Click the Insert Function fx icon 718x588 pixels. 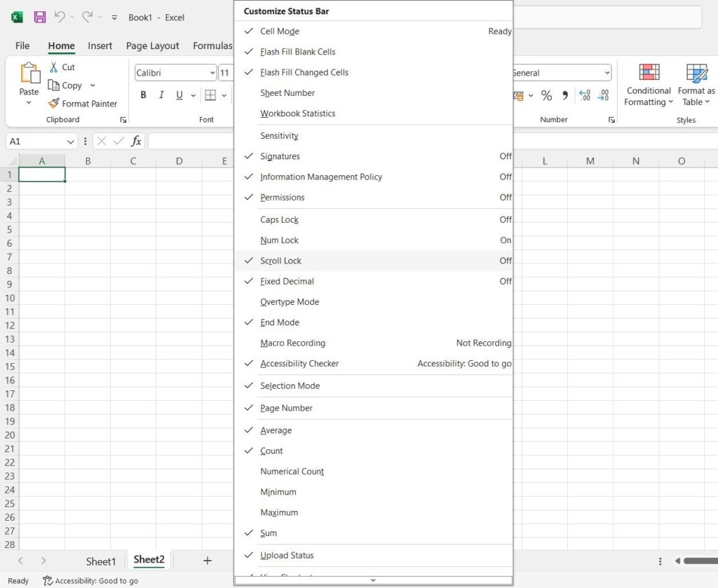tap(136, 141)
